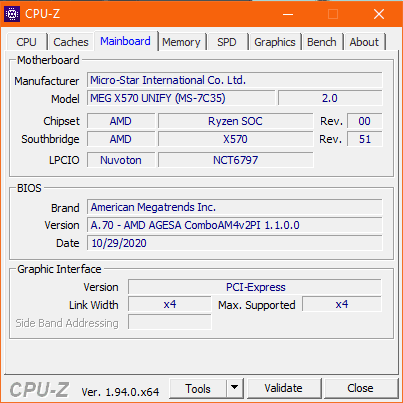Click the model revision value 2.0
Image resolution: width=403 pixels, height=403 pixels.
point(330,98)
